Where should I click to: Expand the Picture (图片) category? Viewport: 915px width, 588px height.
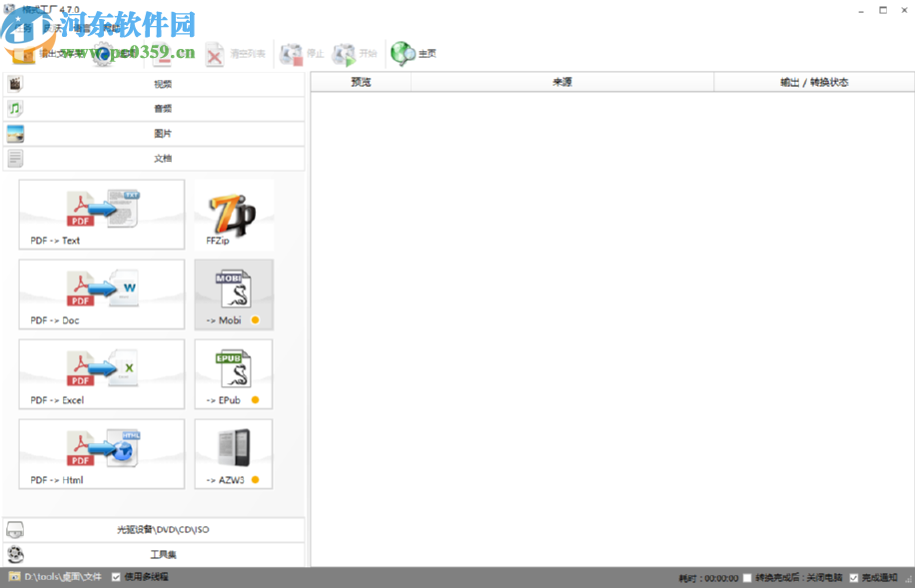154,134
